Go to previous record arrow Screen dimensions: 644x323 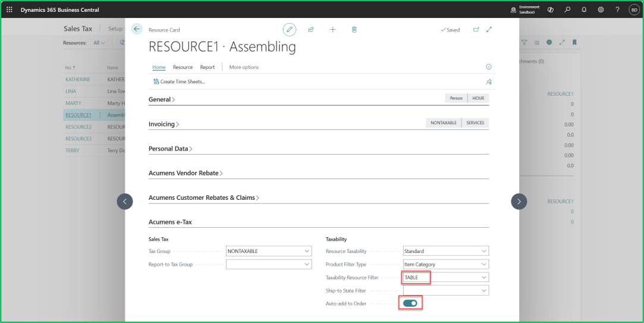coord(125,202)
